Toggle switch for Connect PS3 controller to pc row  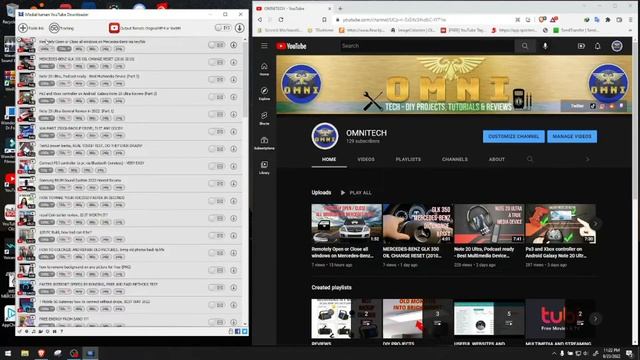(216, 166)
